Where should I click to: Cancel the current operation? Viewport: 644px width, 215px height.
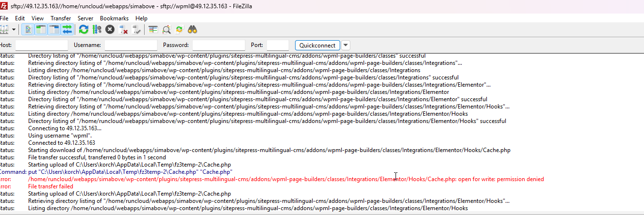[110, 30]
